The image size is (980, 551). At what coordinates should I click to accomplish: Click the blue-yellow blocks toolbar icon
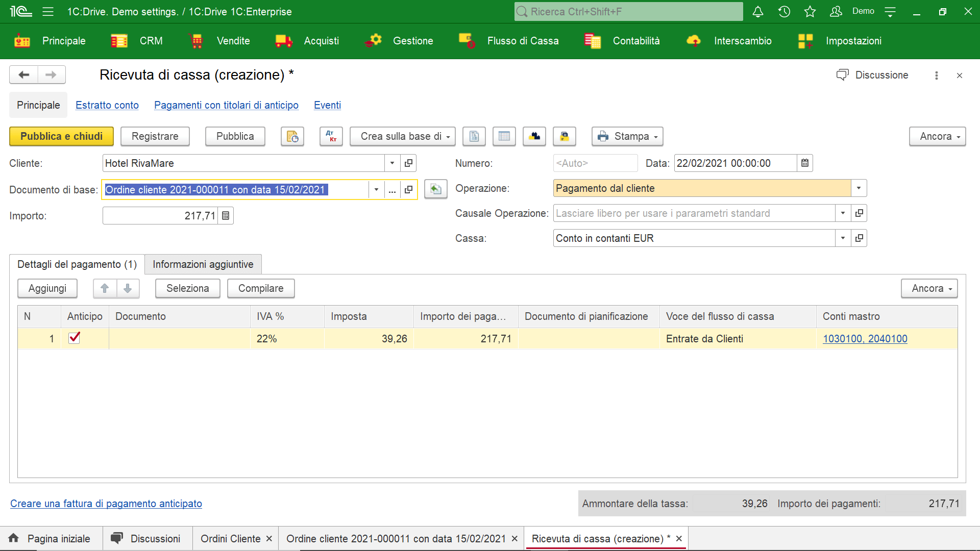click(x=534, y=136)
